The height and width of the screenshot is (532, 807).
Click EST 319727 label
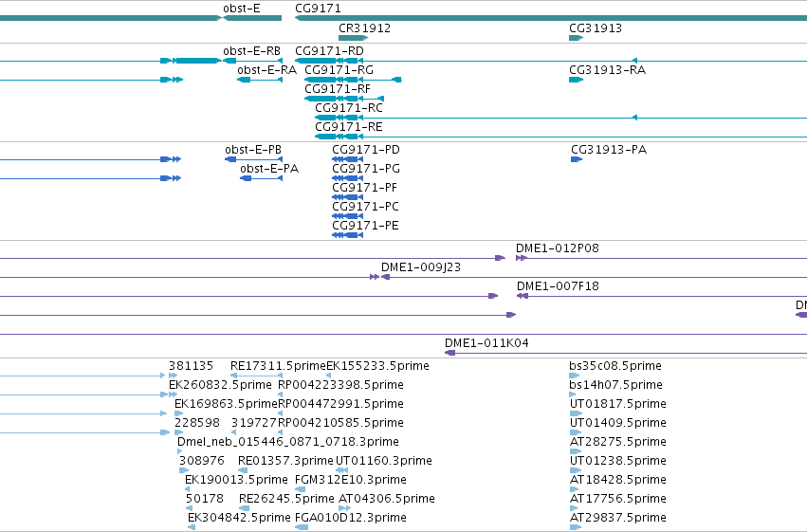[x=254, y=424]
